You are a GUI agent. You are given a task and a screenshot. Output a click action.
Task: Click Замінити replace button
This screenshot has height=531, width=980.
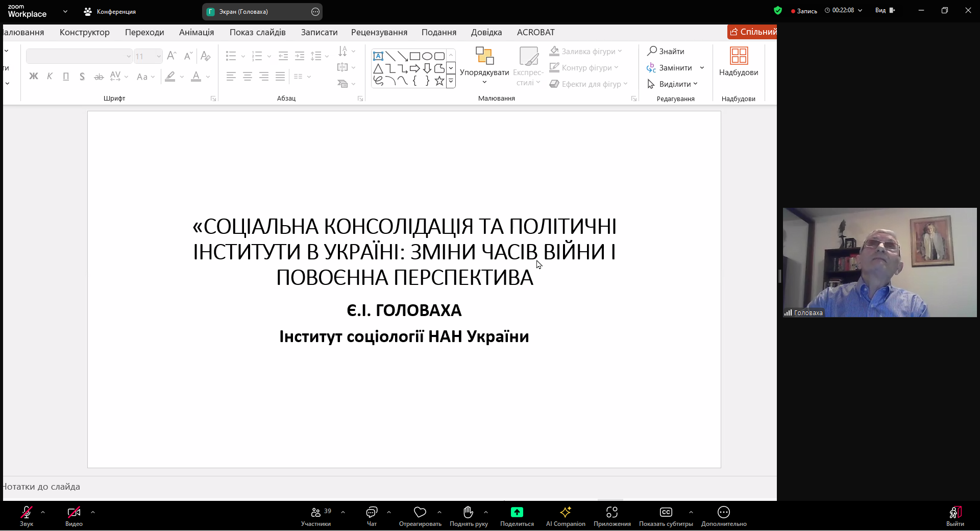point(670,67)
